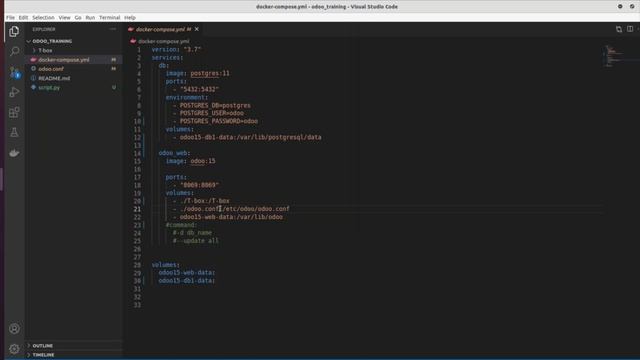Image resolution: width=640 pixels, height=360 pixels.
Task: Open the Testing flask icon
Action: pos(14,132)
